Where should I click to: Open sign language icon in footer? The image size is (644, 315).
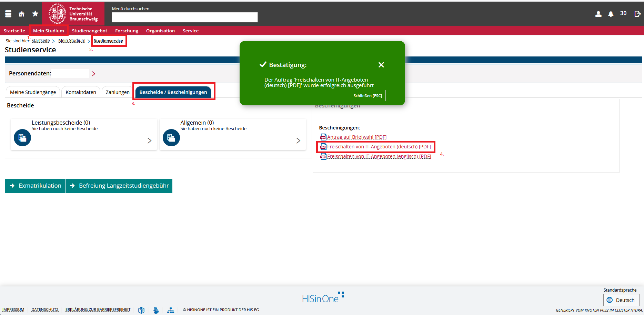[x=156, y=310]
